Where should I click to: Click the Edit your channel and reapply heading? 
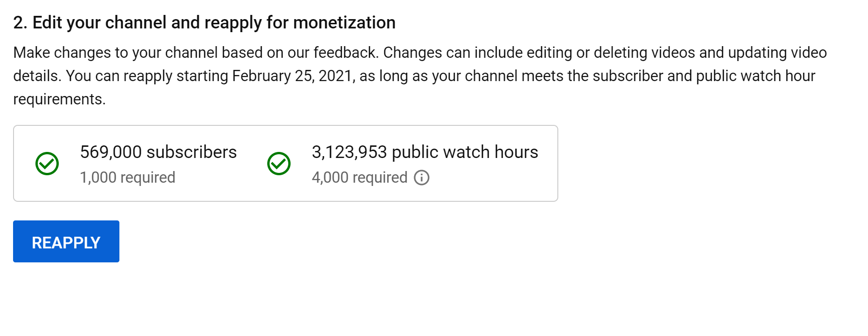[204, 22]
